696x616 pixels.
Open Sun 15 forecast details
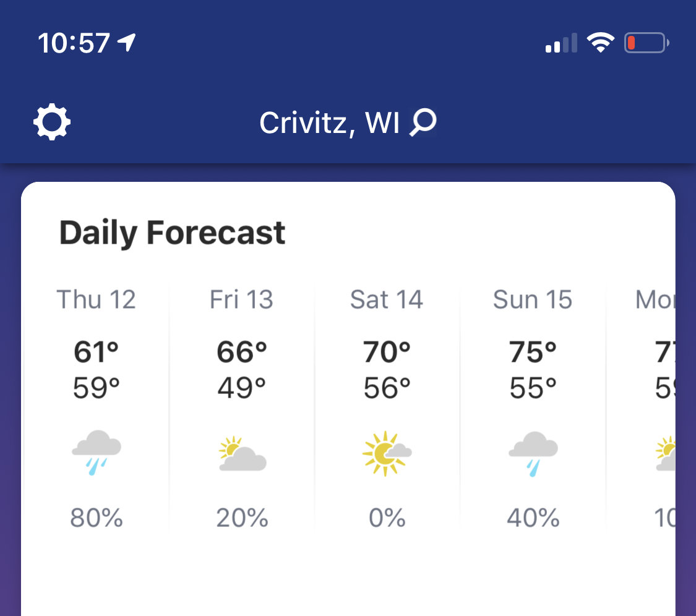click(533, 408)
